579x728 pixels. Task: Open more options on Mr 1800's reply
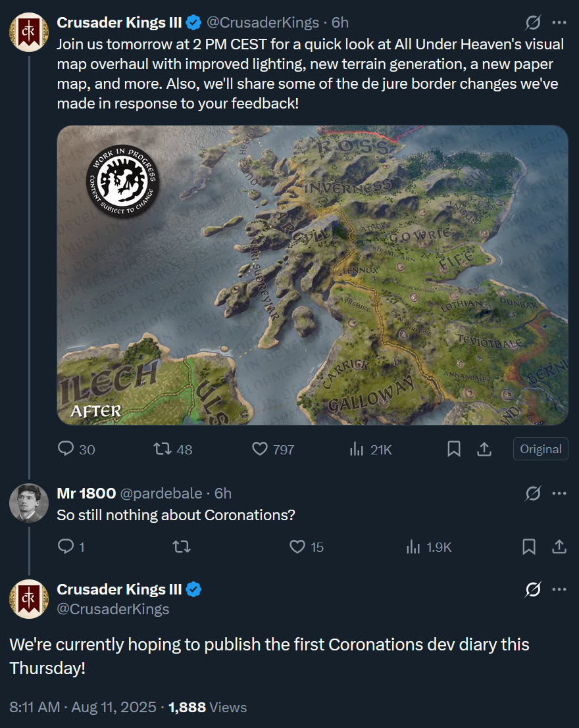point(559,493)
